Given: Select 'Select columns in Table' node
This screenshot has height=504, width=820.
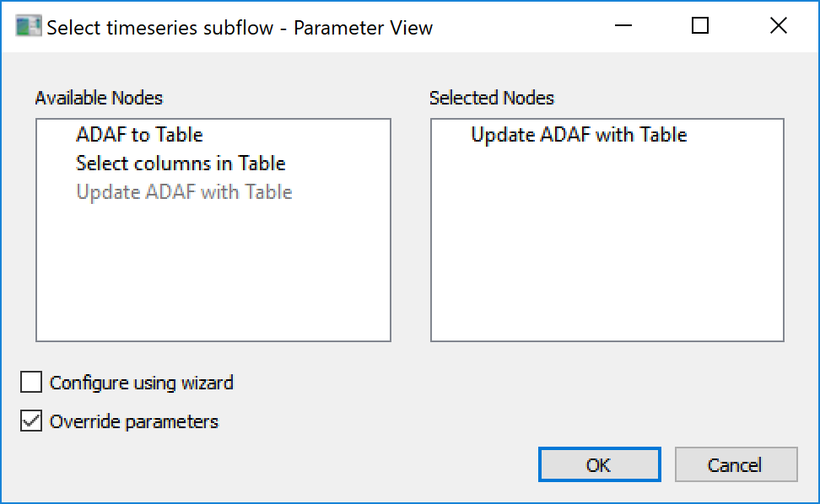Looking at the screenshot, I should coord(181,164).
